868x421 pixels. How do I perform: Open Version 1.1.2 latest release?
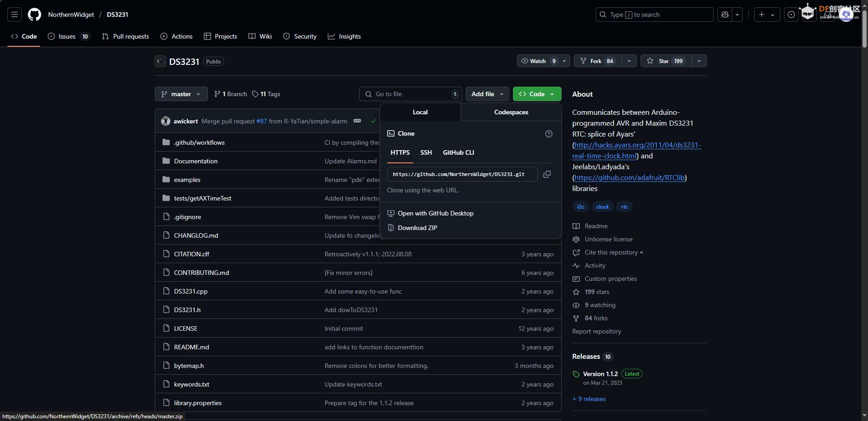600,374
